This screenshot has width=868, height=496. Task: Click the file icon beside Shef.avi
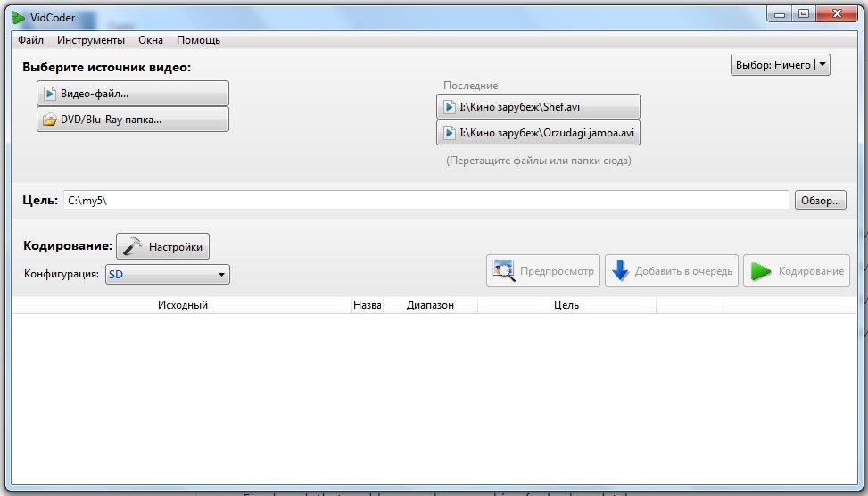tap(450, 107)
